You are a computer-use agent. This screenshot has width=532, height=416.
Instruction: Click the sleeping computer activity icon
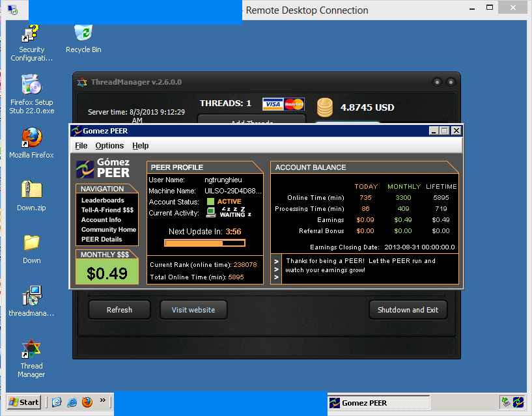(x=212, y=212)
